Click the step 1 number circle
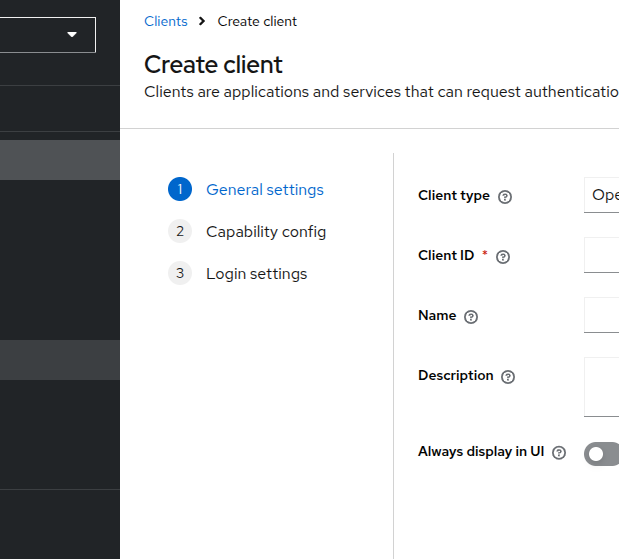 [x=180, y=190]
